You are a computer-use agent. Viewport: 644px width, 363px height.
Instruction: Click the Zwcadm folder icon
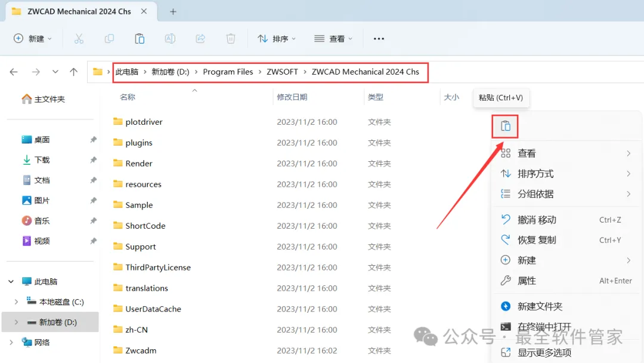pyautogui.click(x=118, y=350)
